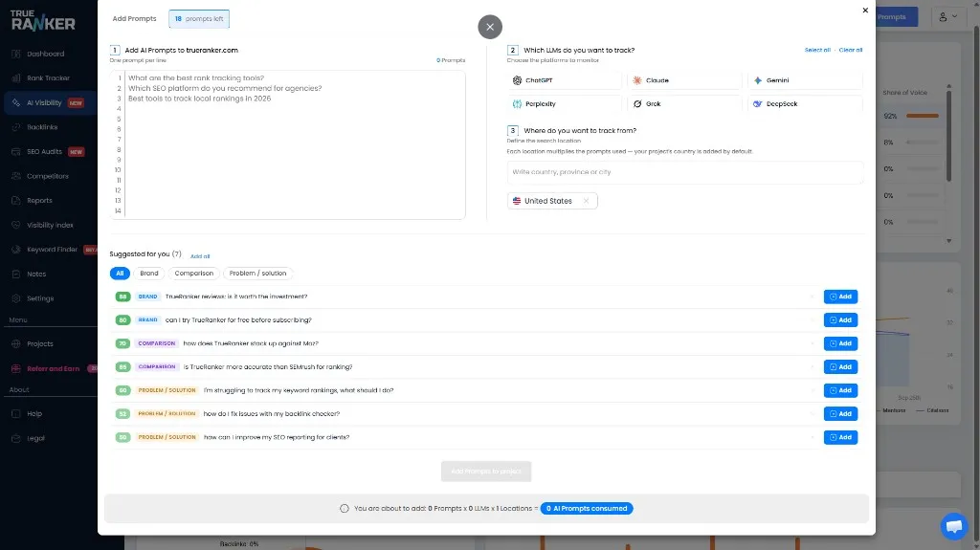Screen dimensions: 980x550
Task: Toggle ChatGPT platform tracking
Action: point(565,80)
